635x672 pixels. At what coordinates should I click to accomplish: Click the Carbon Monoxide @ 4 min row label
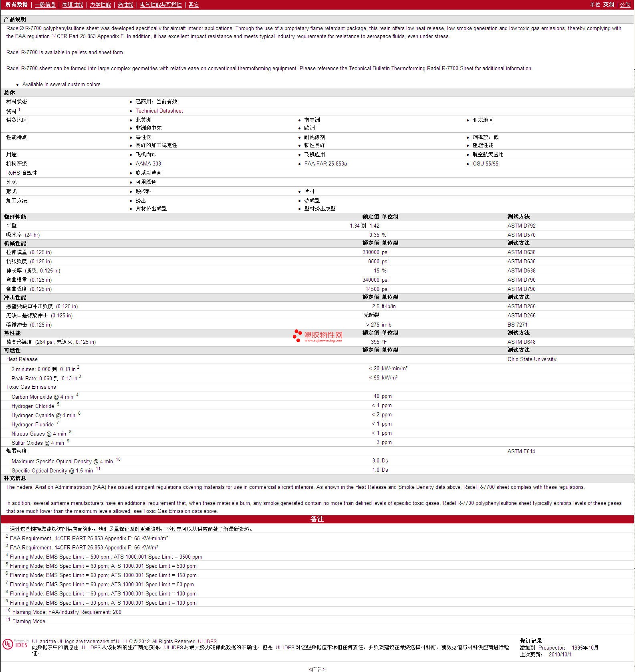42,397
